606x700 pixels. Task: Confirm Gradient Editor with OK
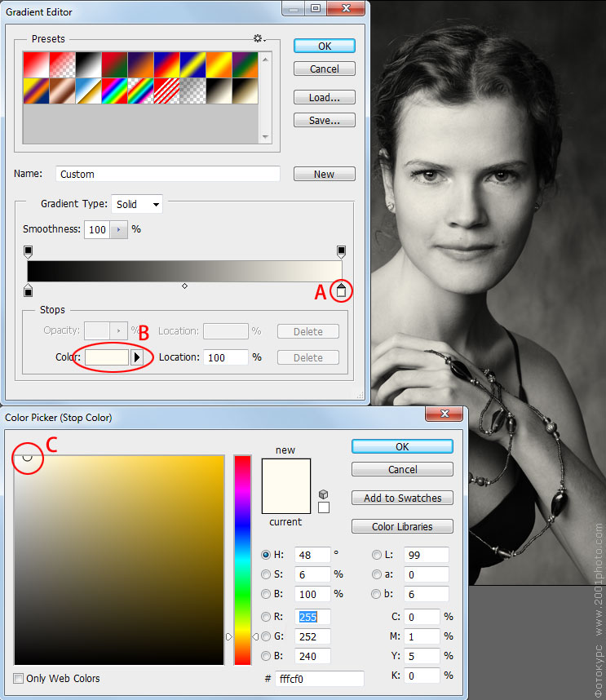(325, 46)
